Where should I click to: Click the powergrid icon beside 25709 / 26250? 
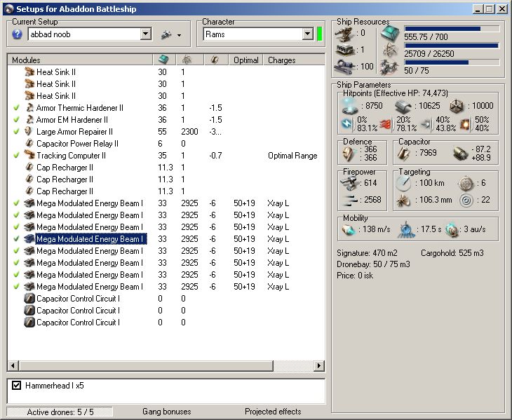tap(390, 50)
